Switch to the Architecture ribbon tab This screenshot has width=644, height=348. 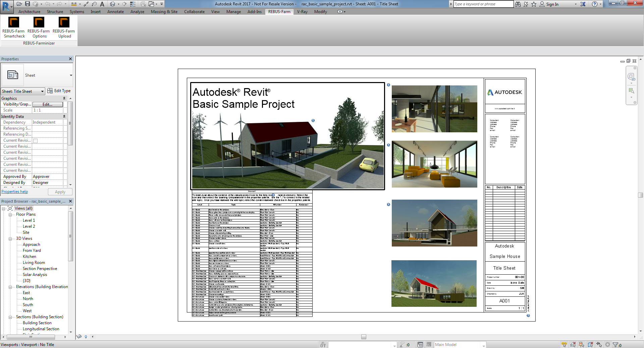29,12
